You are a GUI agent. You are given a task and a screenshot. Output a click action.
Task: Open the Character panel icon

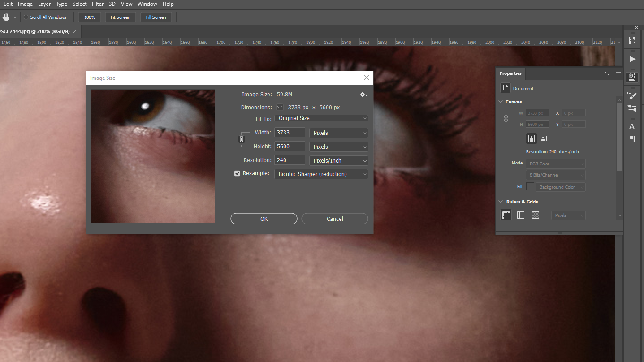pyautogui.click(x=632, y=126)
